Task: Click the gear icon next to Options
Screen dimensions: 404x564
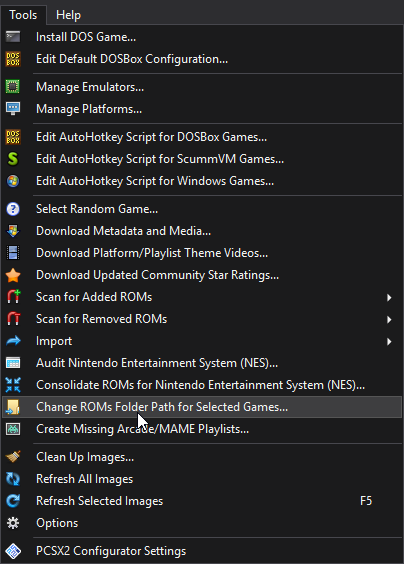Action: point(13,523)
